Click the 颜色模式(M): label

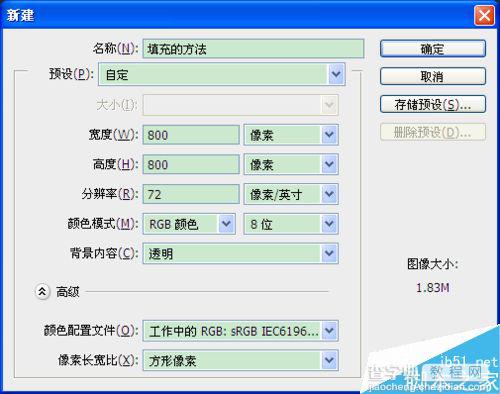pos(103,224)
